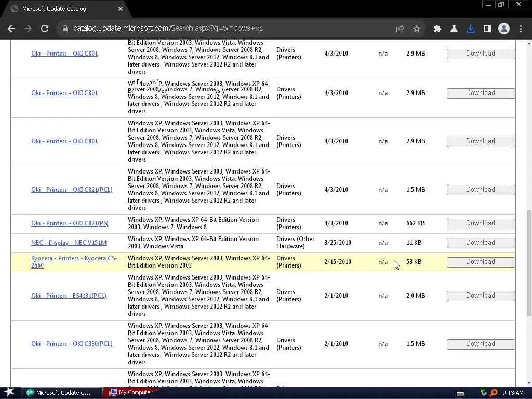Reload the Microsoft Update Catalog page

45,29
